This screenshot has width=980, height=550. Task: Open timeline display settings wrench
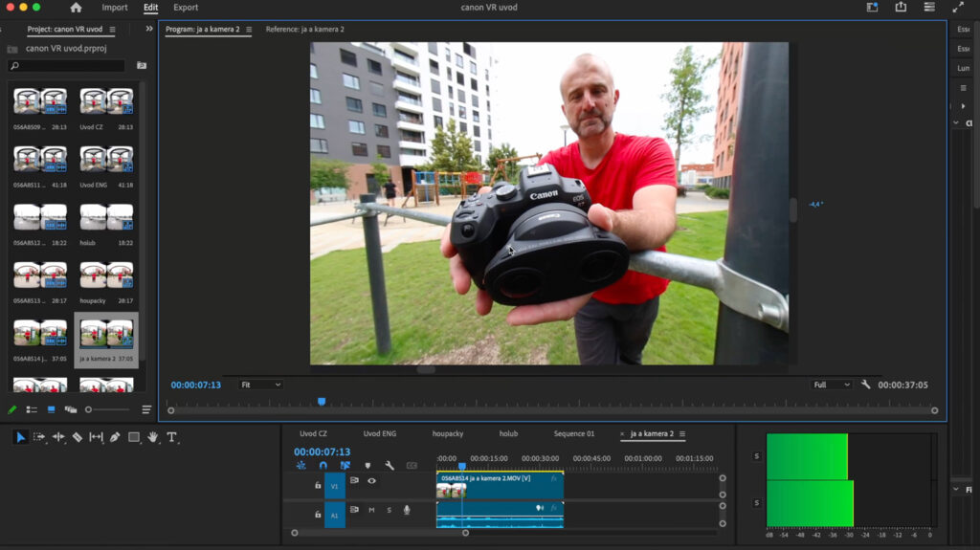coord(390,466)
